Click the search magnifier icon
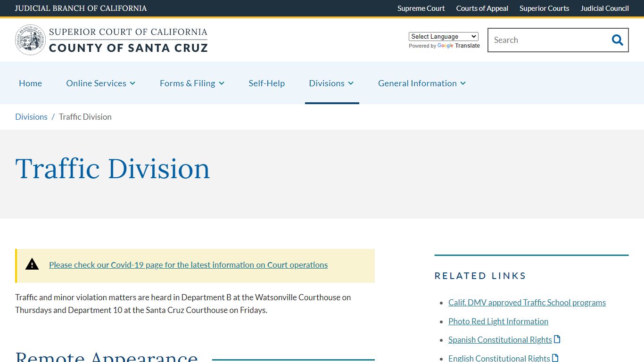 click(617, 40)
